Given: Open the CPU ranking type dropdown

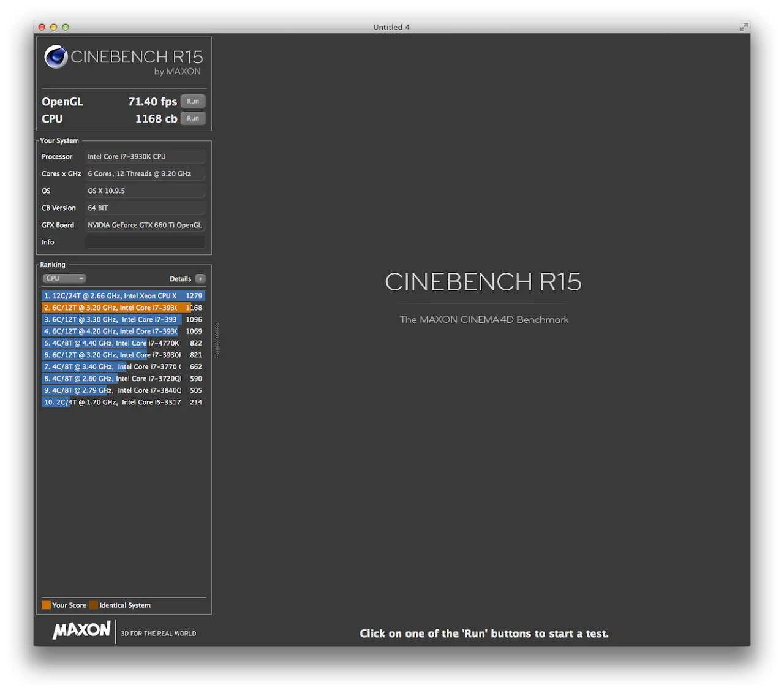Looking at the screenshot, I should pos(64,279).
